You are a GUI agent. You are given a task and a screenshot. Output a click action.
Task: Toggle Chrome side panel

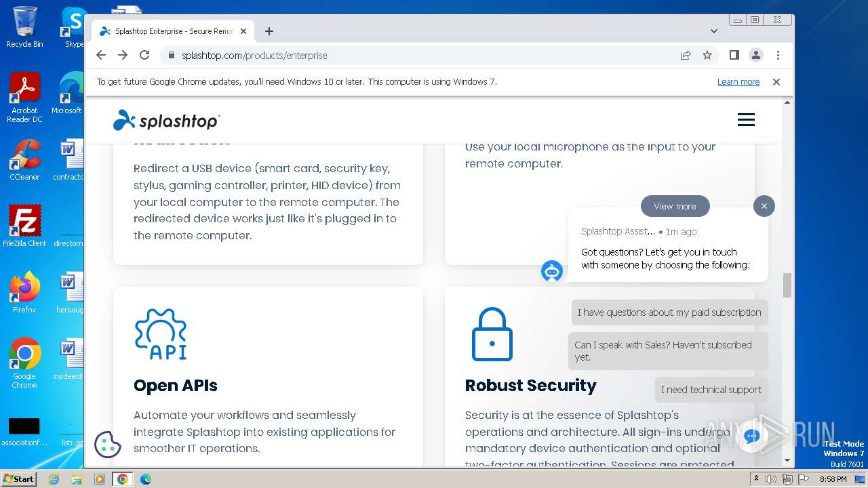pyautogui.click(x=734, y=55)
